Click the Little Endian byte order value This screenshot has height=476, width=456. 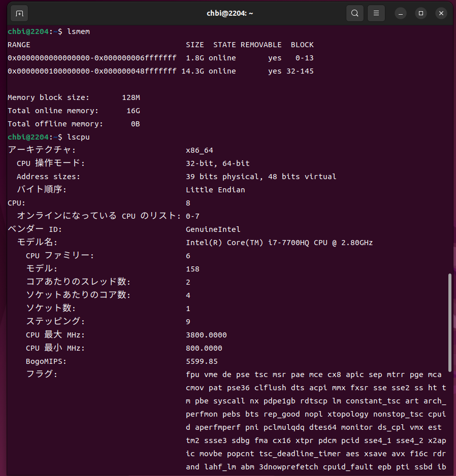pyautogui.click(x=215, y=190)
